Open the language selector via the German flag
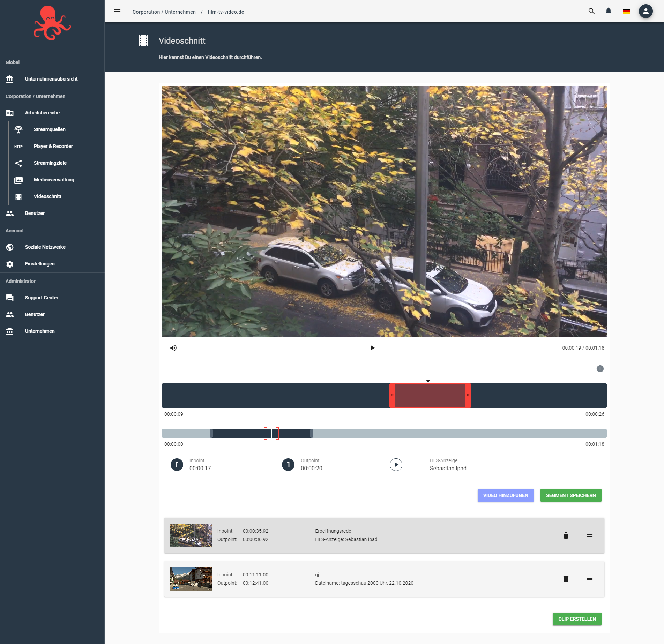 tap(626, 11)
